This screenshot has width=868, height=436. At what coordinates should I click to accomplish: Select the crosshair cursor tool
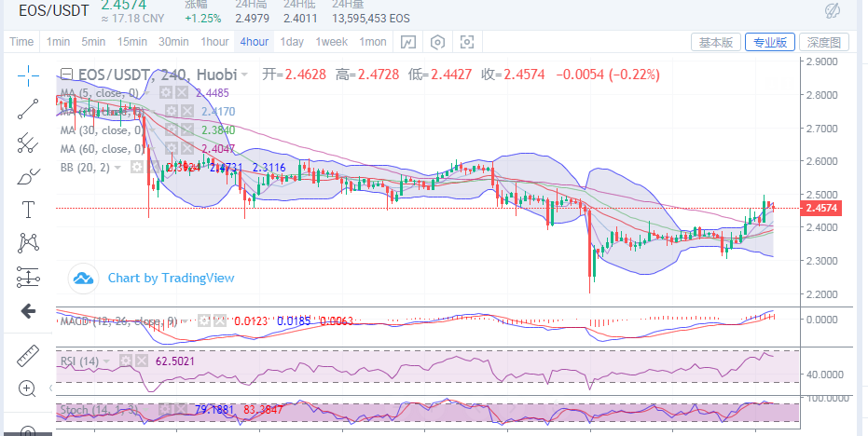tap(28, 75)
